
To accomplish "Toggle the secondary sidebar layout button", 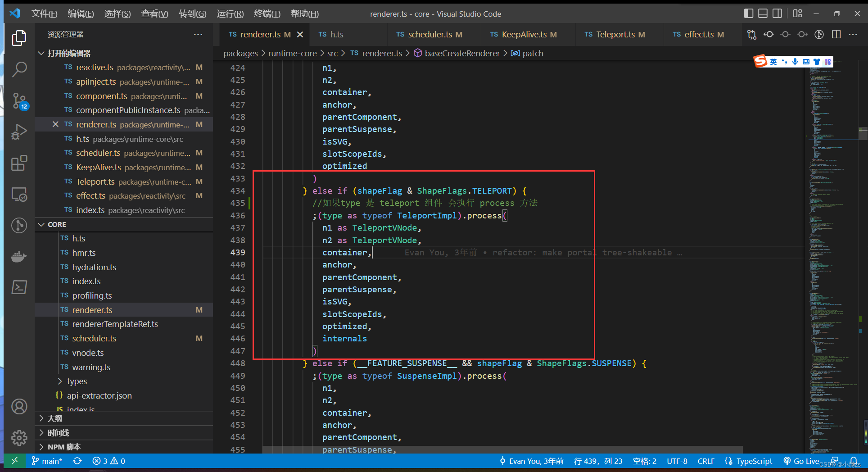I will point(777,14).
